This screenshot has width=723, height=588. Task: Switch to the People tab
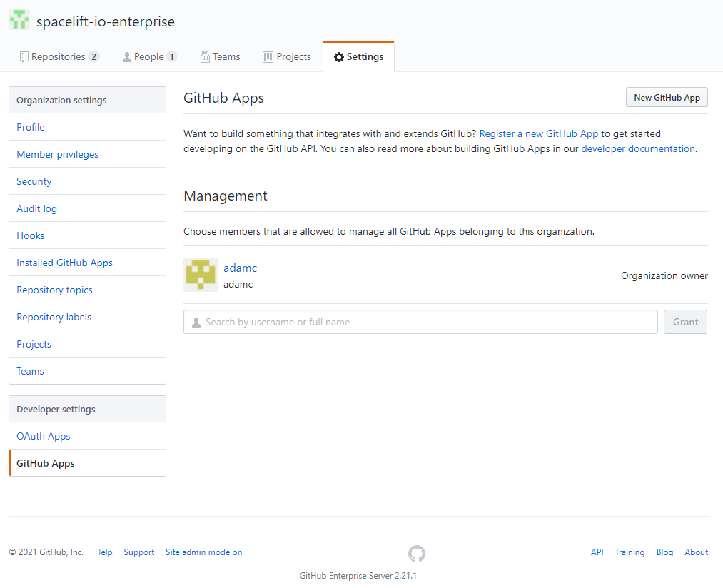[149, 57]
